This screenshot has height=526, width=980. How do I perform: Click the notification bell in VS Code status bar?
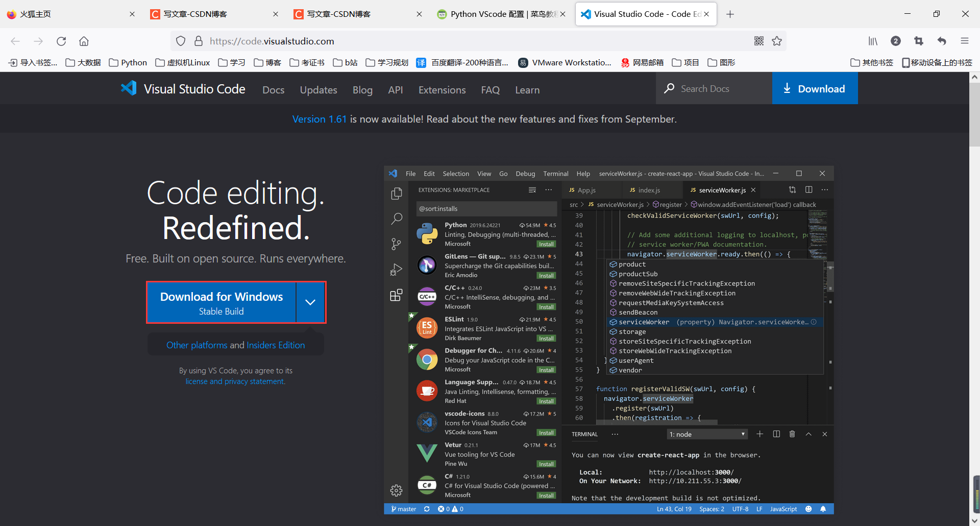pyautogui.click(x=823, y=509)
